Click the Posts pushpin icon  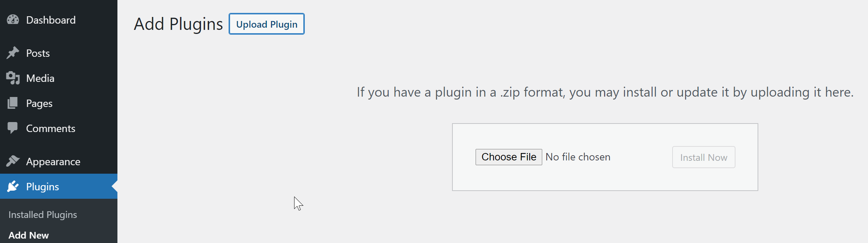[x=13, y=53]
